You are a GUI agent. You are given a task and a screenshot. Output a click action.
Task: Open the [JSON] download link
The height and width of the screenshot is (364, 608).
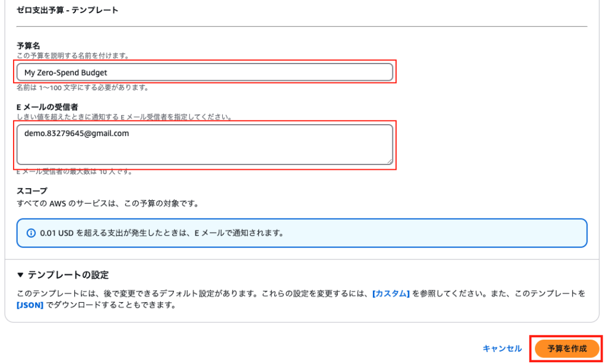(30, 305)
